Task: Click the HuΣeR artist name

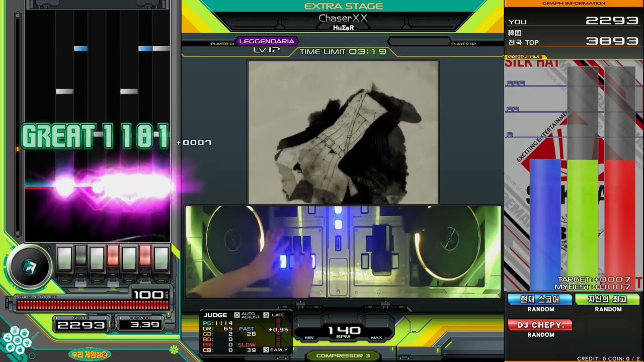Action: (x=343, y=28)
